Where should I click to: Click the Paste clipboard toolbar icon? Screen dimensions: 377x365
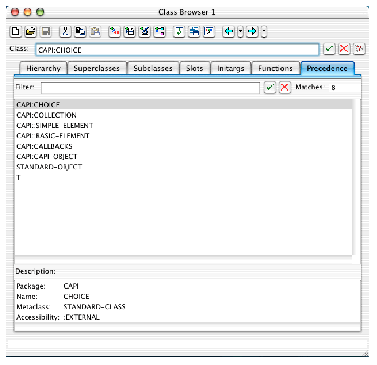[x=95, y=32]
